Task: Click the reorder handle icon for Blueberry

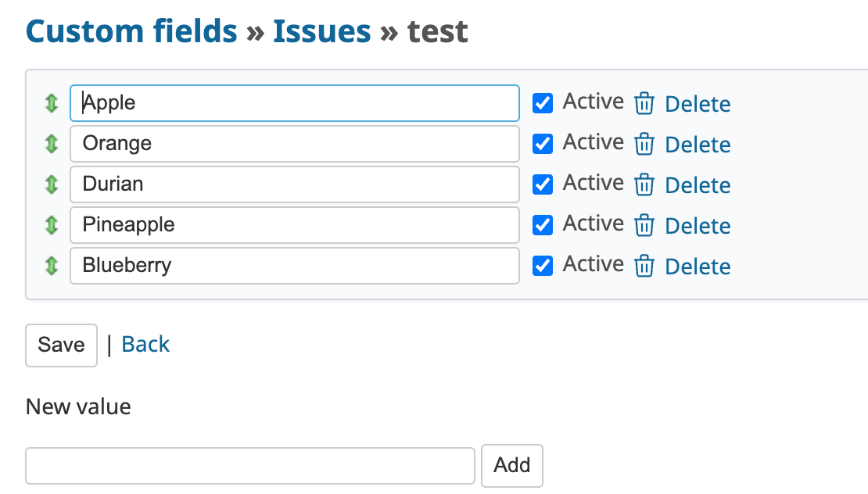Action: pos(52,266)
